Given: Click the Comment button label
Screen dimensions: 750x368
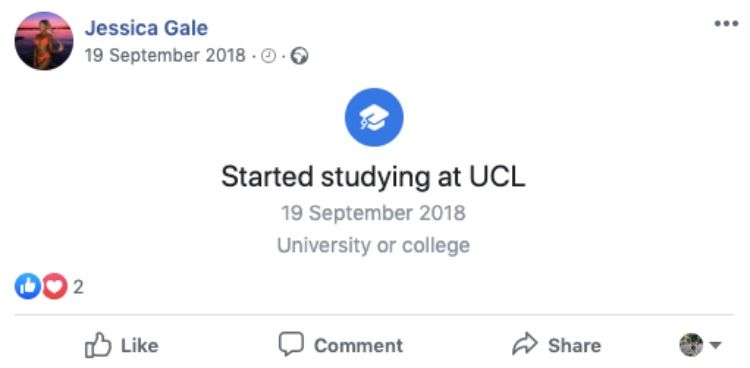Looking at the screenshot, I should (358, 346).
